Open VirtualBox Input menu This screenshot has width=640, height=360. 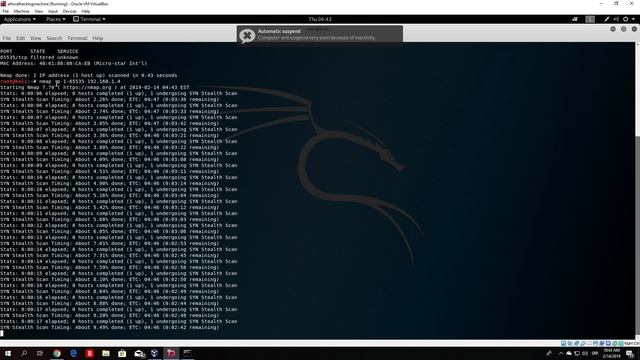point(53,11)
